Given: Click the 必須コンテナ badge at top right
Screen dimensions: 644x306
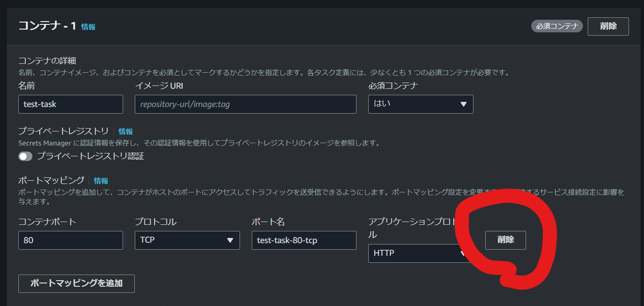Looking at the screenshot, I should tap(557, 26).
